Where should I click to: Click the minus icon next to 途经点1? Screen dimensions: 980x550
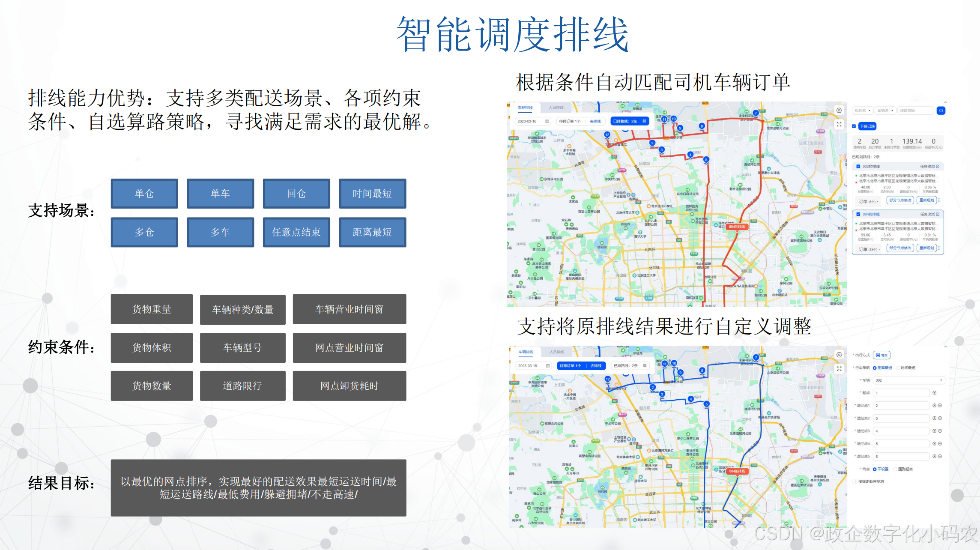coord(940,405)
